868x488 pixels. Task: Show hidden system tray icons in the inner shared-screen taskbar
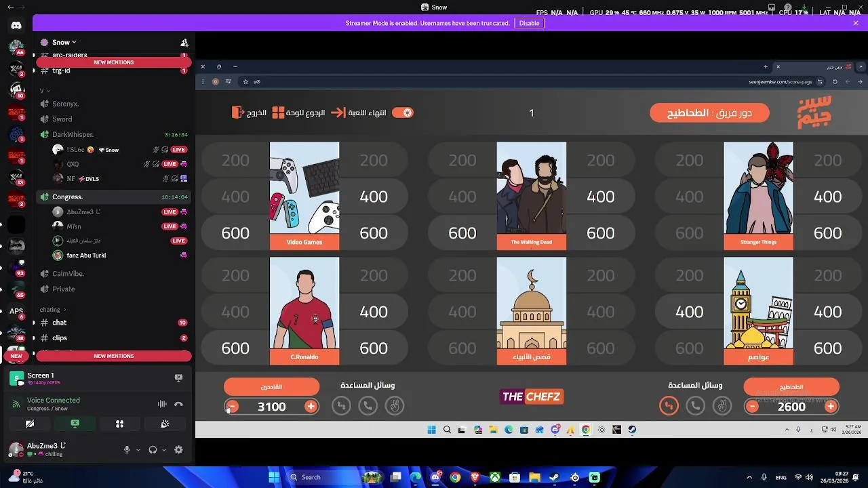click(787, 429)
